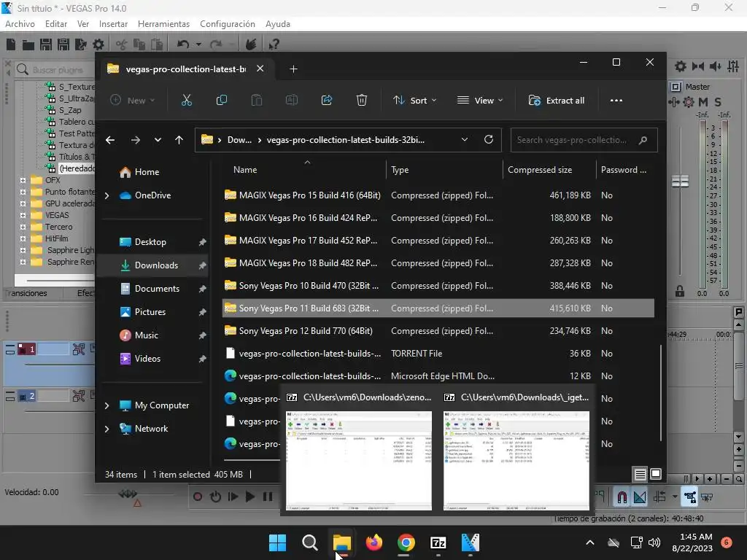Sort by Compressed size column header
Image resolution: width=747 pixels, height=560 pixels.
click(x=539, y=169)
